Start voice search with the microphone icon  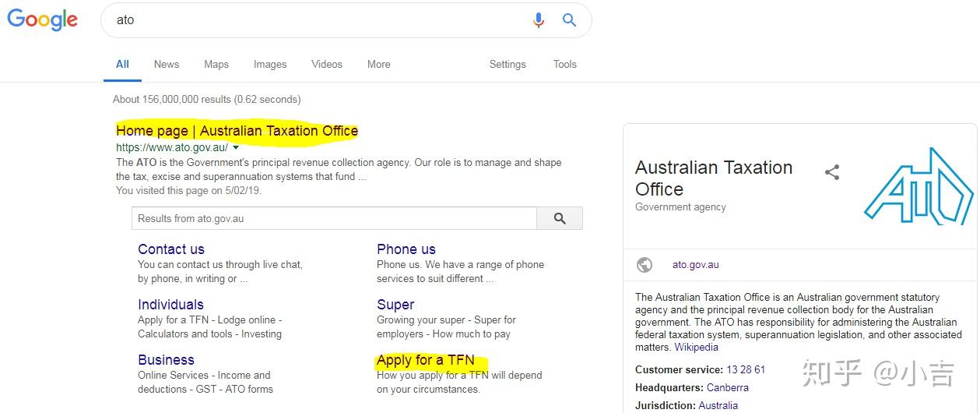pos(539,20)
